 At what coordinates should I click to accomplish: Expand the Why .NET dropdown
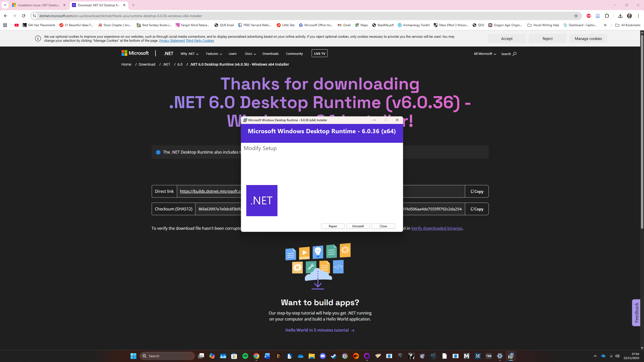click(189, 54)
